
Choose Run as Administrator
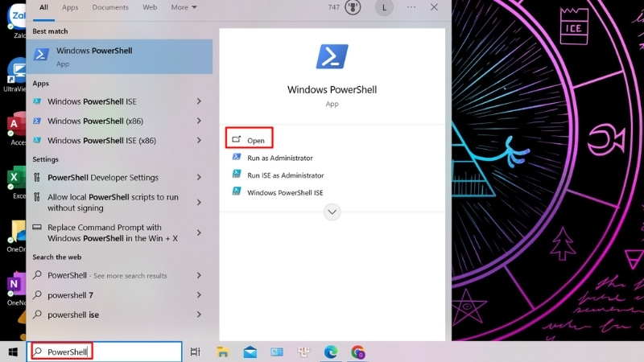point(279,158)
